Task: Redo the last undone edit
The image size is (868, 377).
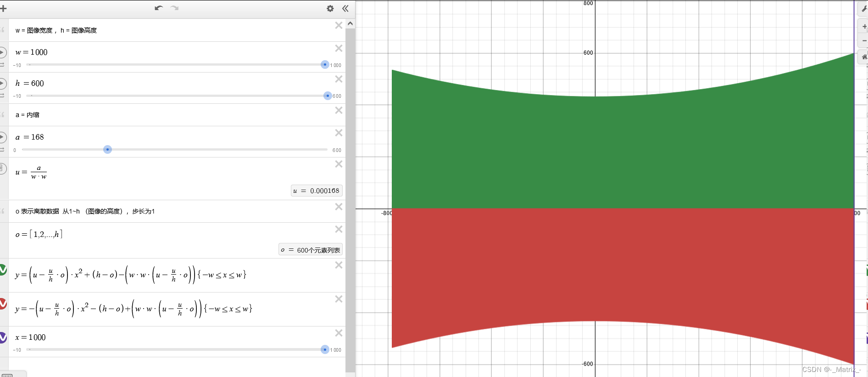Action: pos(174,8)
